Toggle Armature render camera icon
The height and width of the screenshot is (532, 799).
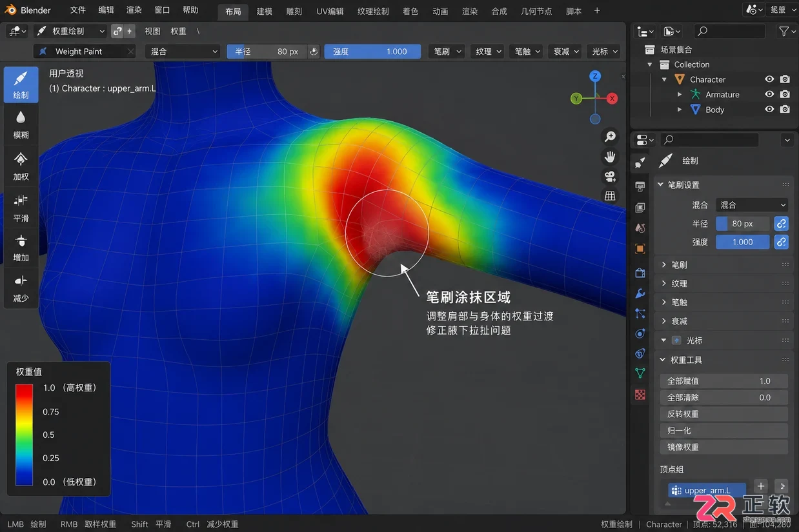[785, 94]
